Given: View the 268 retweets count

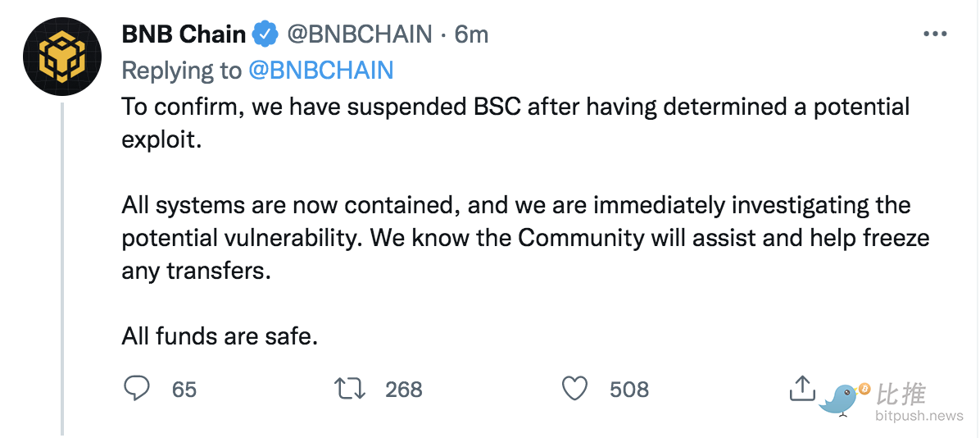Looking at the screenshot, I should (x=404, y=390).
